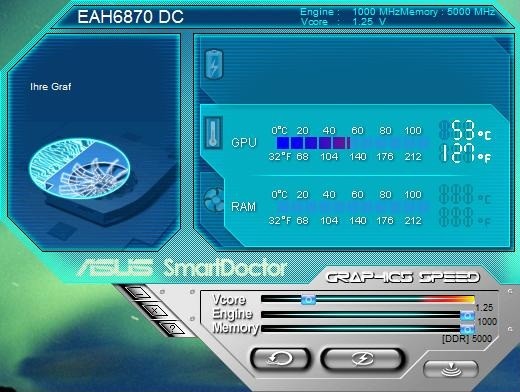Click the Vcore voltage slider handle
Image resolution: width=520 pixels, height=392 pixels.
coord(308,299)
